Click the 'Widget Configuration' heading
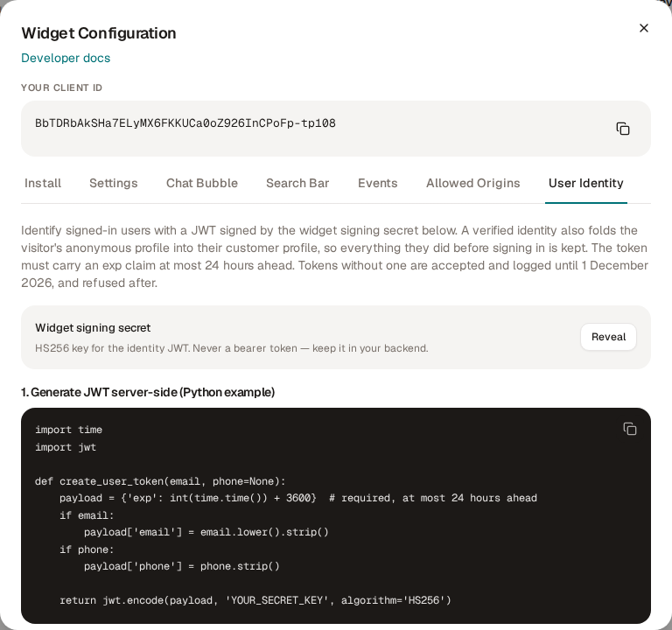Image resolution: width=672 pixels, height=630 pixels. [x=99, y=33]
